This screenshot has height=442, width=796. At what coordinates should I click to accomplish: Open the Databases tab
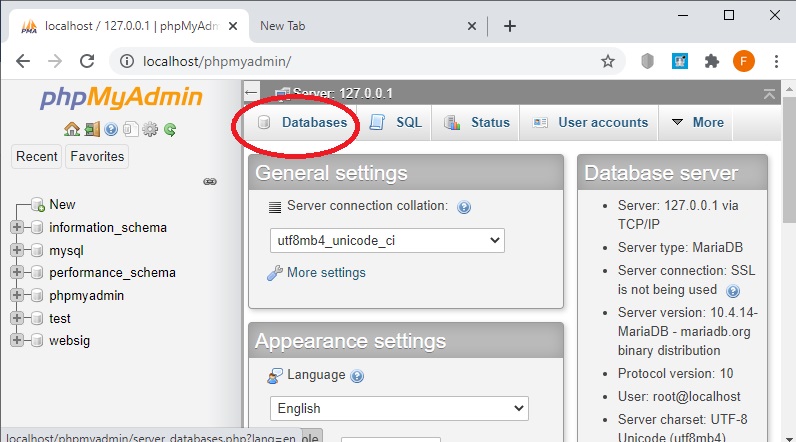(302, 122)
